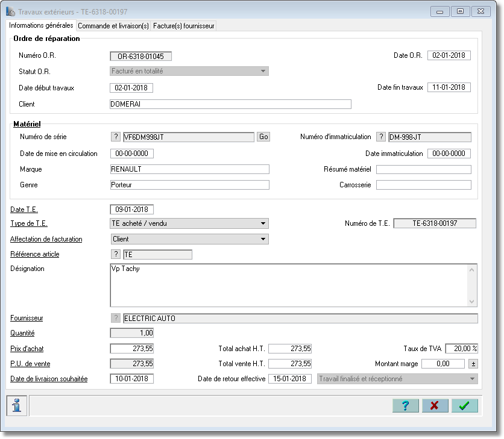Cancel with the red X button

click(x=435, y=406)
